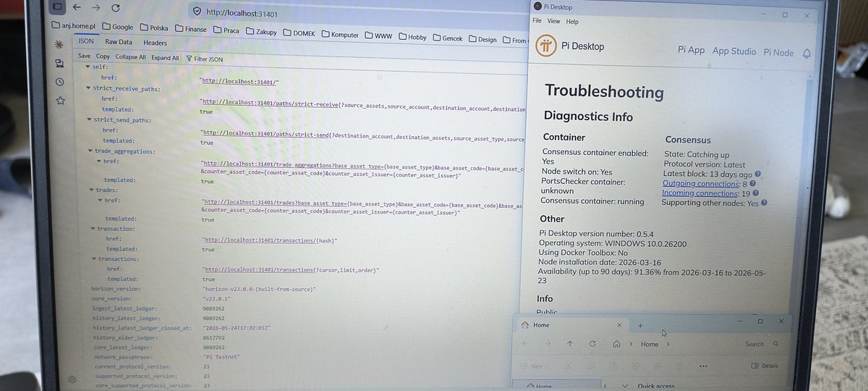Click help icon next to Latest block

tap(757, 175)
